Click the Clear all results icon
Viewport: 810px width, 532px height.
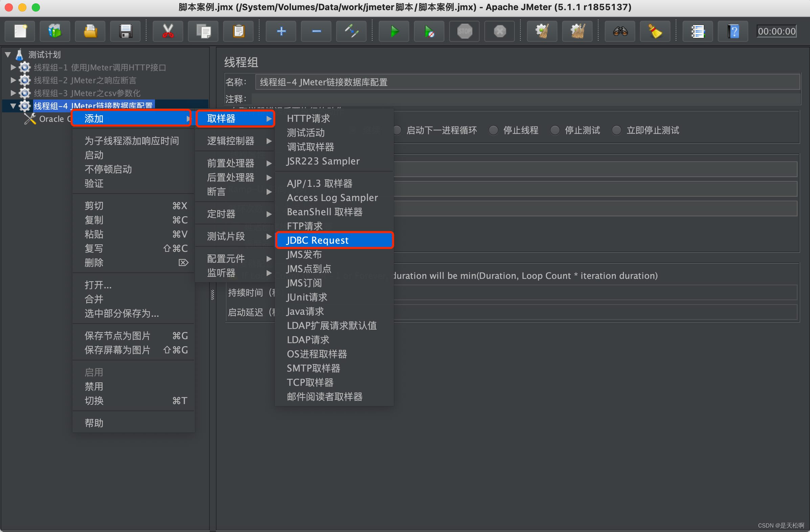578,31
